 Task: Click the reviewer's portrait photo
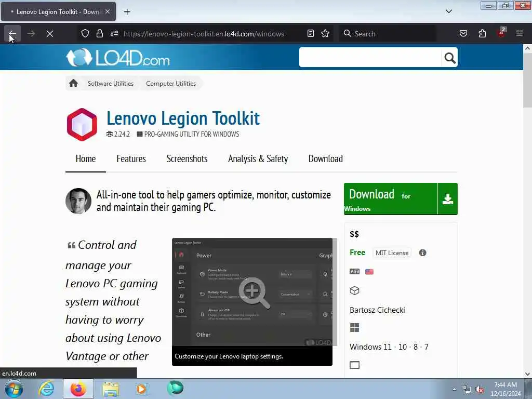[78, 201]
